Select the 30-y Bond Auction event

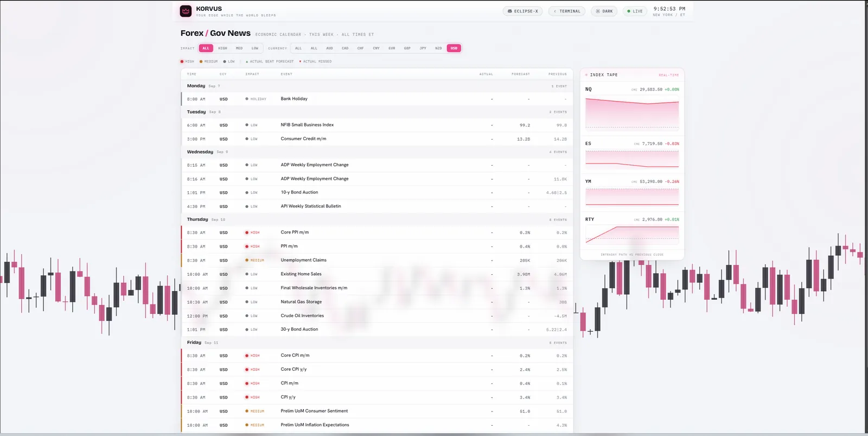[377, 330]
